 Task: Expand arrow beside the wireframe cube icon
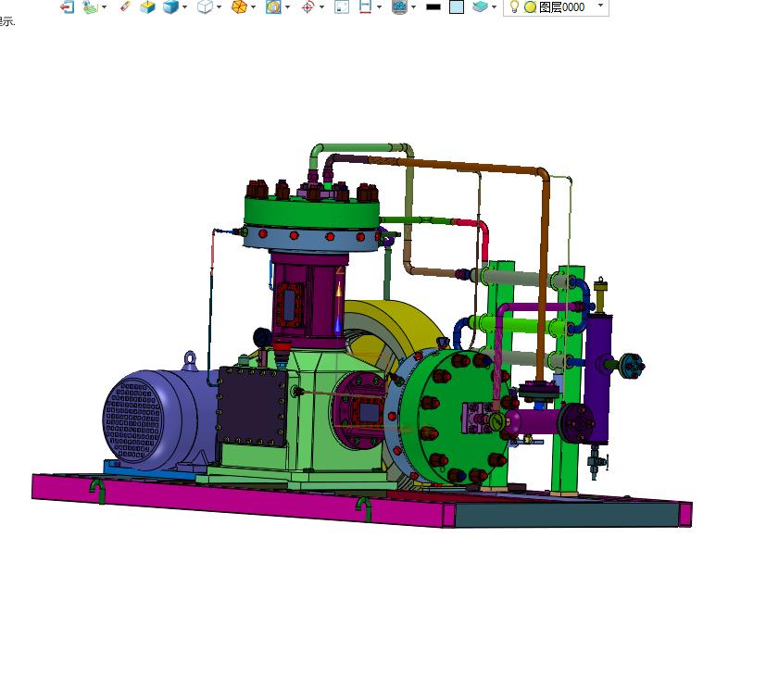219,6
